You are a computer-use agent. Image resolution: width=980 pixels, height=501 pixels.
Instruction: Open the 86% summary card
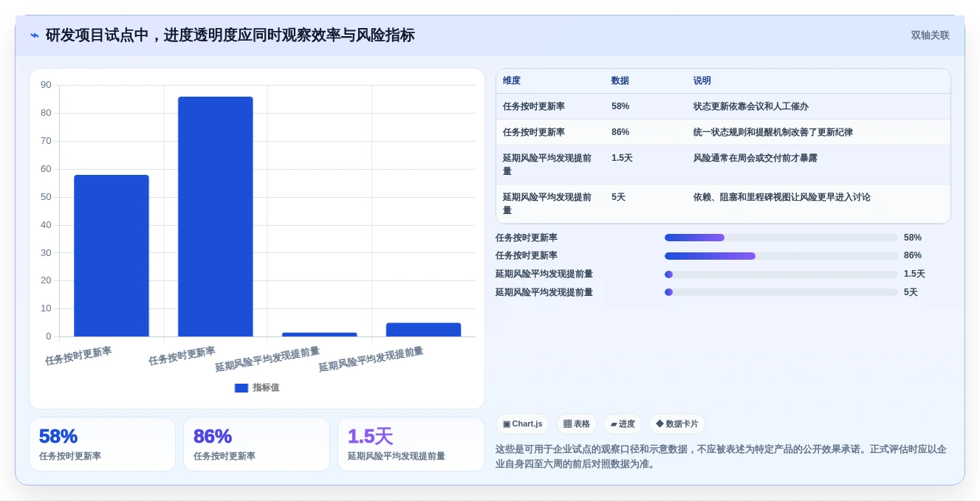click(256, 444)
